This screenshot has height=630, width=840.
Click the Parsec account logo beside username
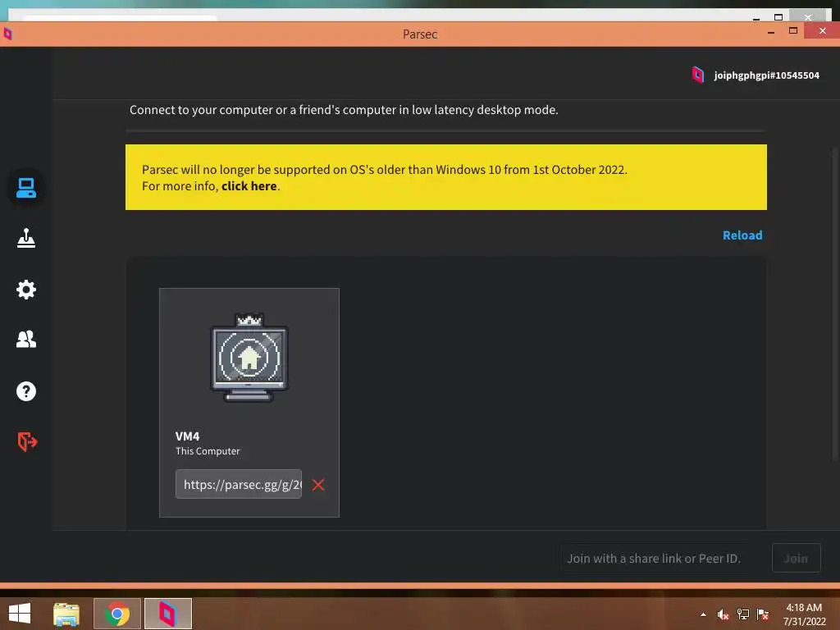(x=697, y=75)
